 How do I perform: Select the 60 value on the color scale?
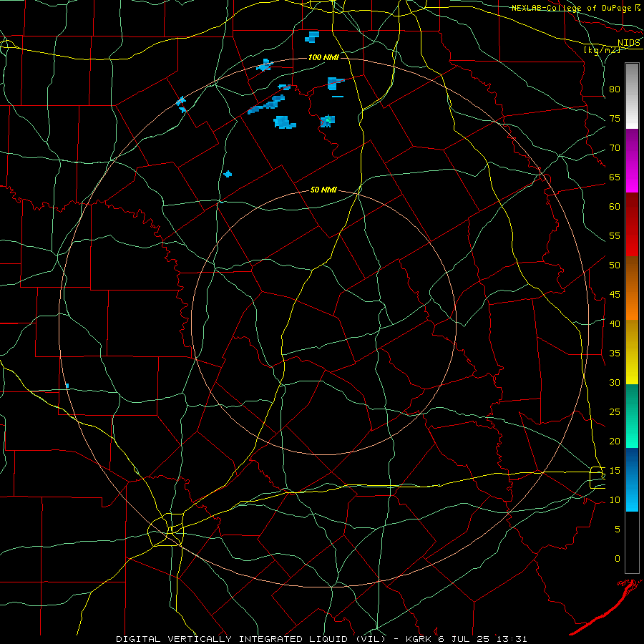(615, 207)
